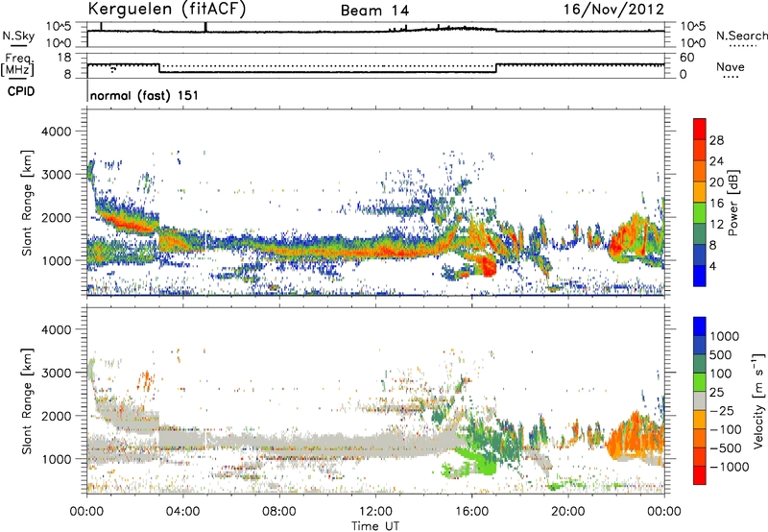Pick the light green segment of Power colorbar
Image resolution: width=768 pixels, height=532 pixels.
coord(700,213)
